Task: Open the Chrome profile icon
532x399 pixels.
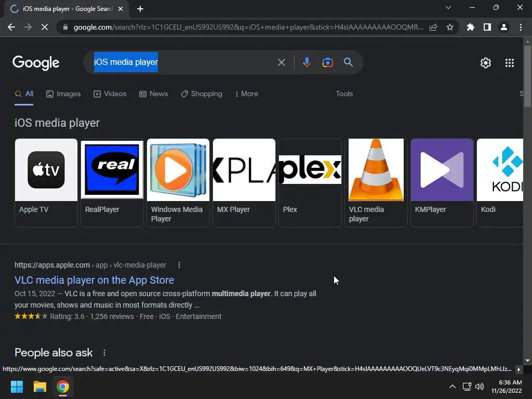Action: (504, 27)
